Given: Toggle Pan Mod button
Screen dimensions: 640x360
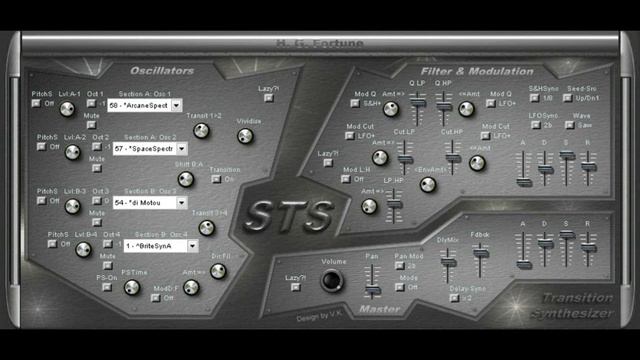Looking at the screenshot, I should 400,266.
